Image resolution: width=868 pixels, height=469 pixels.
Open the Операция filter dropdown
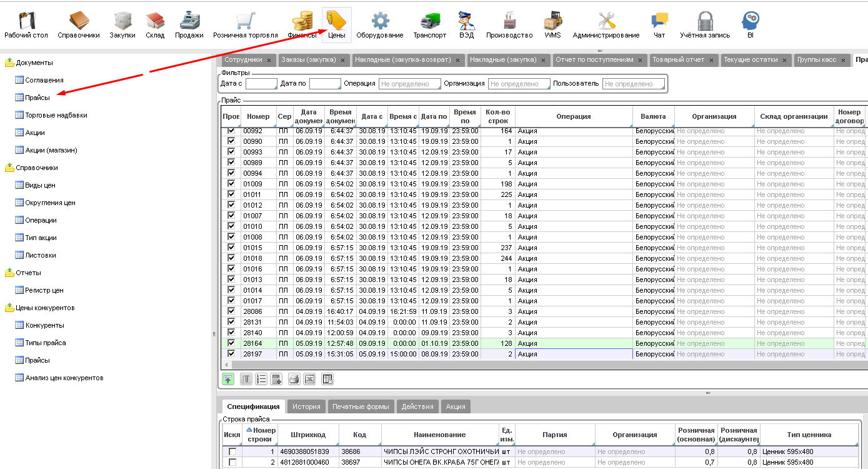coord(408,84)
